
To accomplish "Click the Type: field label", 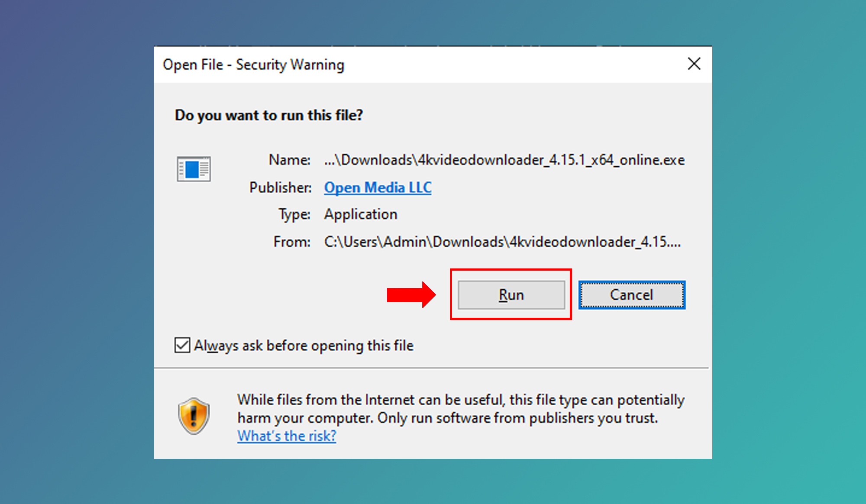I will [294, 214].
